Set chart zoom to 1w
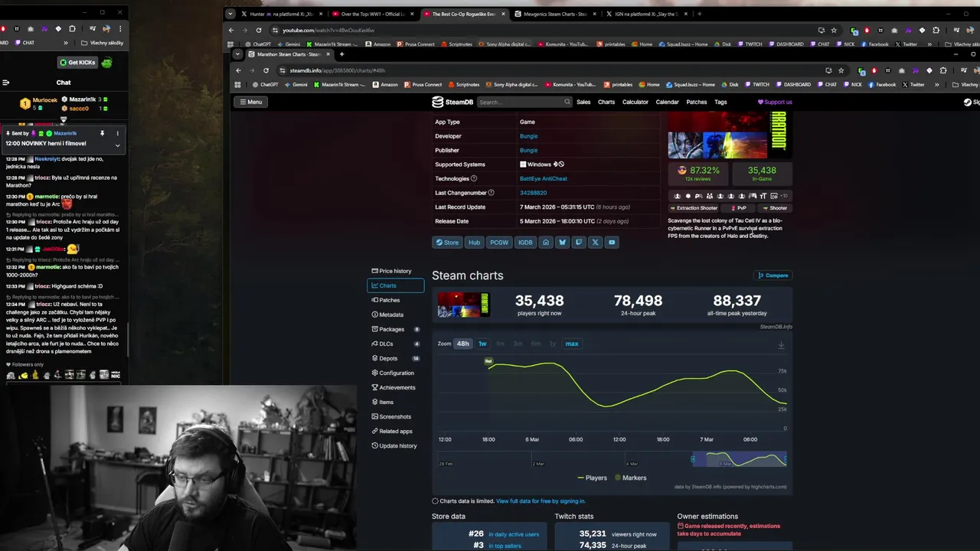The width and height of the screenshot is (980, 551). coord(482,344)
